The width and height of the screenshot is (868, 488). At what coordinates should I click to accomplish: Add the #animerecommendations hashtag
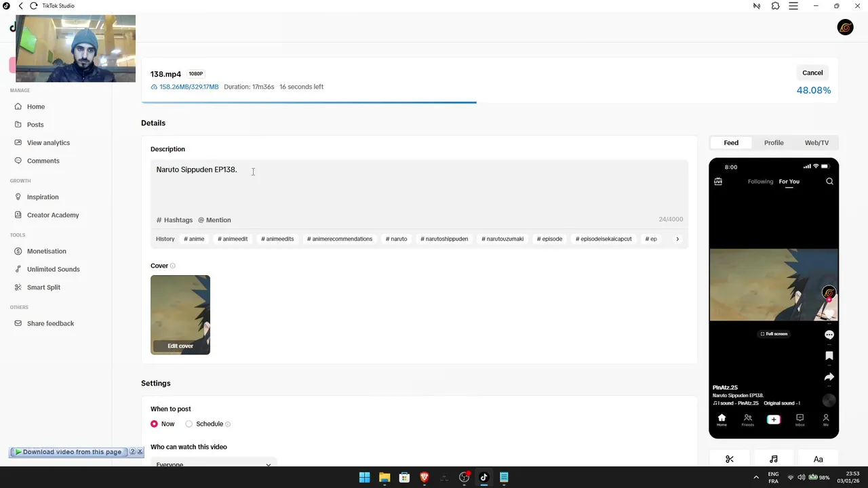pos(340,239)
